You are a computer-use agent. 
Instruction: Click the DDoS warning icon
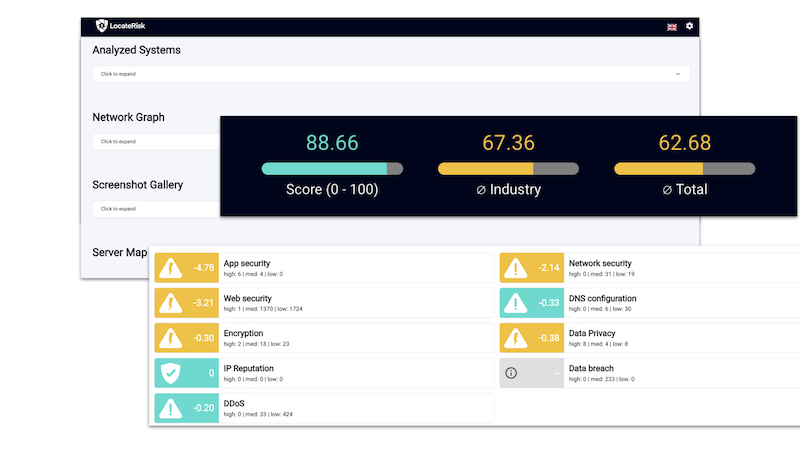point(170,408)
